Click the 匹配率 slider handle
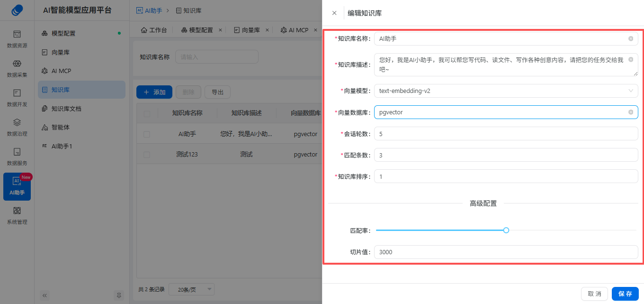644x304 pixels. [x=506, y=230]
